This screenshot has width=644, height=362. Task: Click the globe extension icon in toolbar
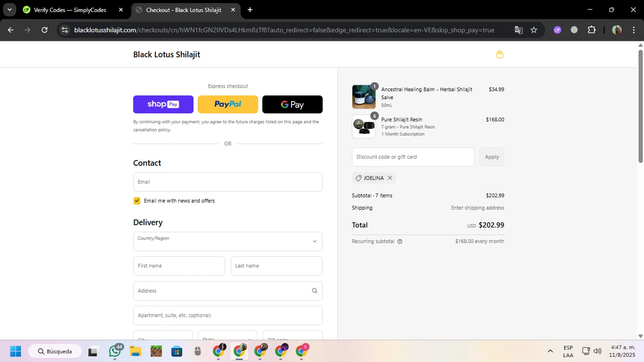574,30
